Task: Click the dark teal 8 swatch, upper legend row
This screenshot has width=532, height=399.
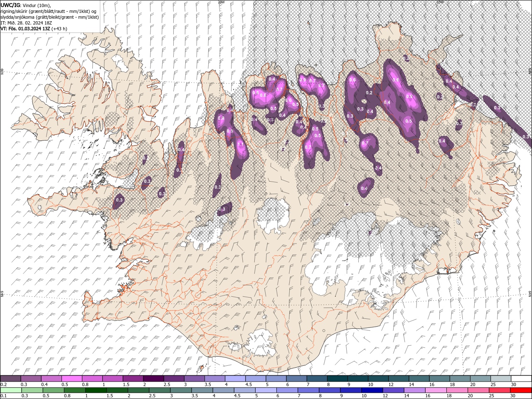Action: coord(337,379)
